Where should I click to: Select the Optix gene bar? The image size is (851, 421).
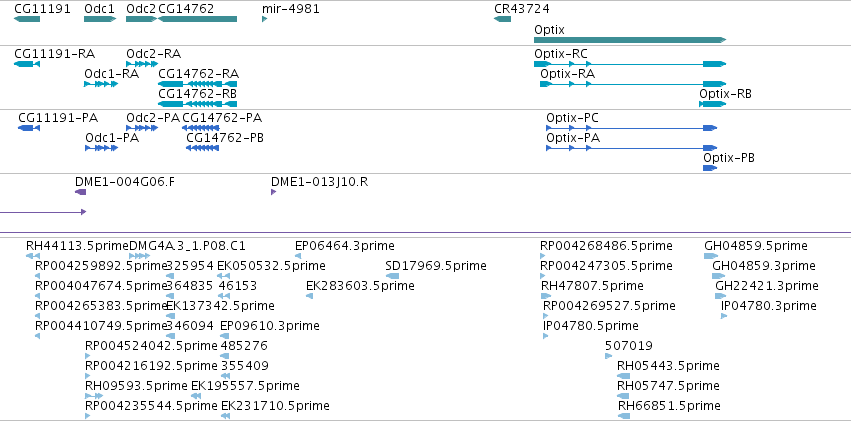tap(630, 40)
